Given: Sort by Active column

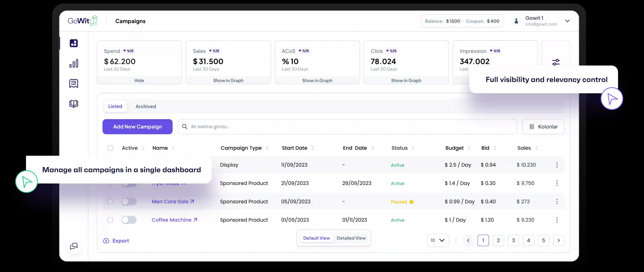Looking at the screenshot, I should pyautogui.click(x=143, y=148).
